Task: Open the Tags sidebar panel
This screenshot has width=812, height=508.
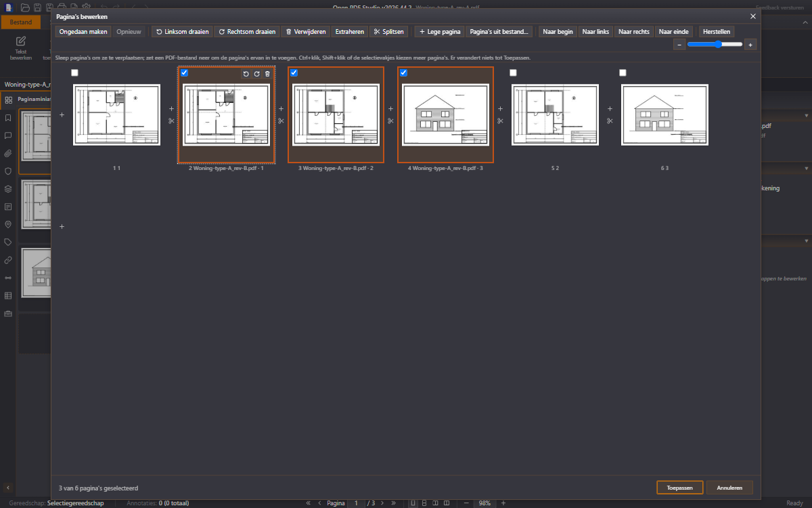Action: (x=8, y=242)
